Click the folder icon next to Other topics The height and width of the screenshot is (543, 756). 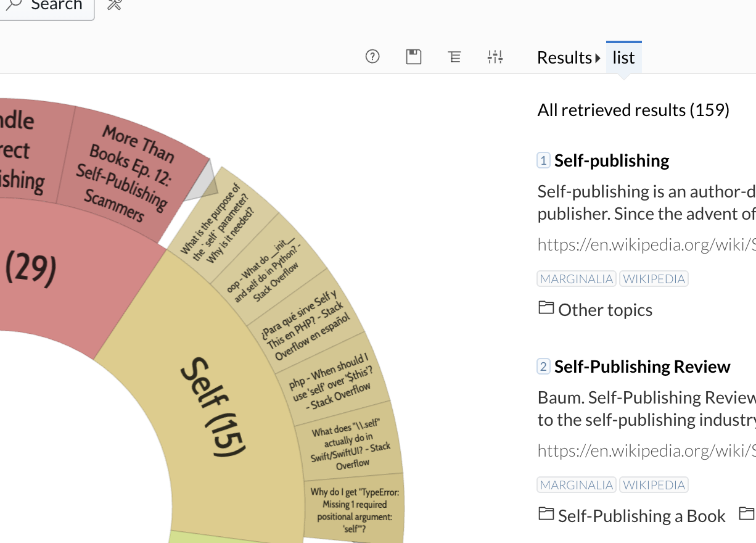[x=545, y=308]
